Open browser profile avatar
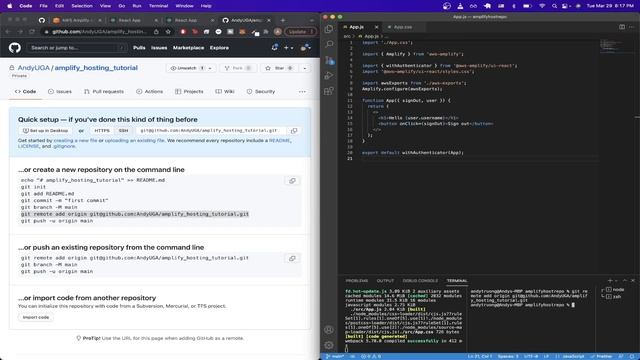This screenshot has height=360, width=640. 278,31
